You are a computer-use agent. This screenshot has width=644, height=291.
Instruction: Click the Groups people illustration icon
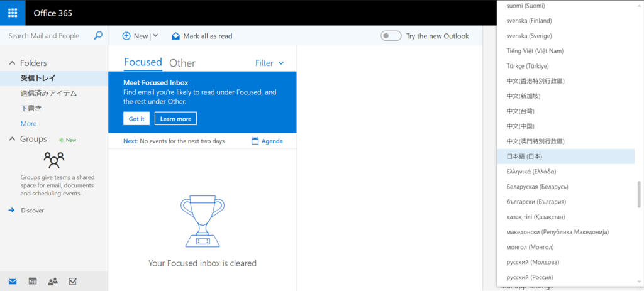pos(54,160)
